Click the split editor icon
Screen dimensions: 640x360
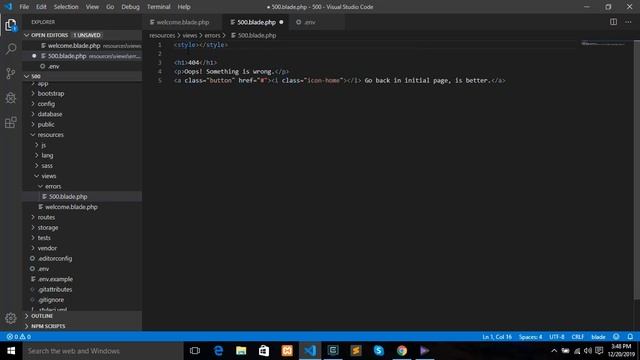pos(613,22)
